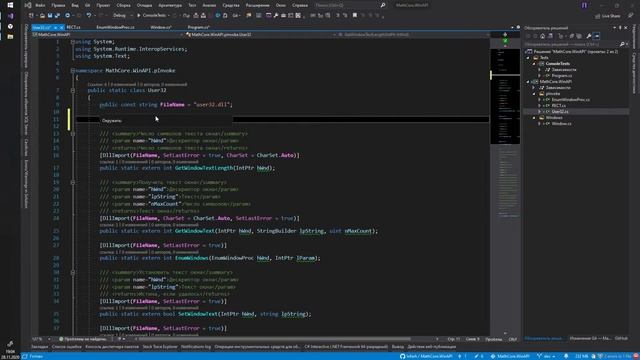Collapse the ConsoleTests project node
Viewport: 640px width, 360px height.
point(533,64)
